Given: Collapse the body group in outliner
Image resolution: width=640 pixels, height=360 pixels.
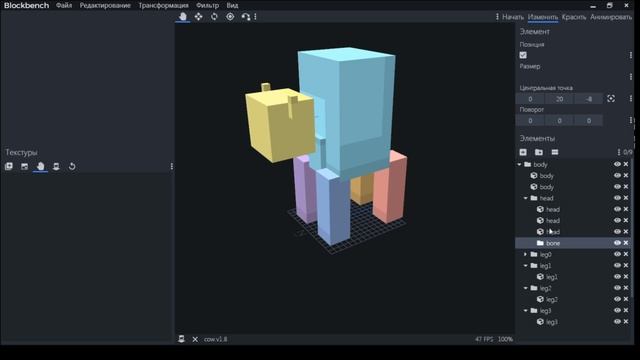Looking at the screenshot, I should (519, 164).
